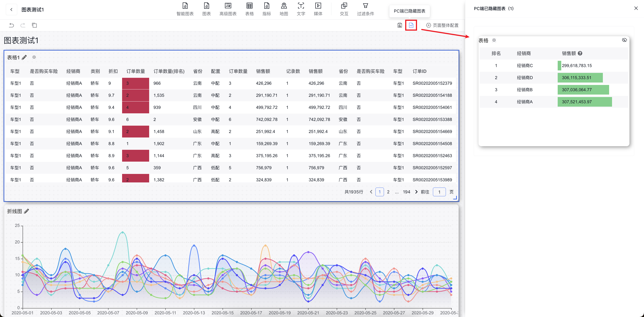Click the 经销商 header in hidden table
This screenshot has height=317, width=644.
pos(524,53)
